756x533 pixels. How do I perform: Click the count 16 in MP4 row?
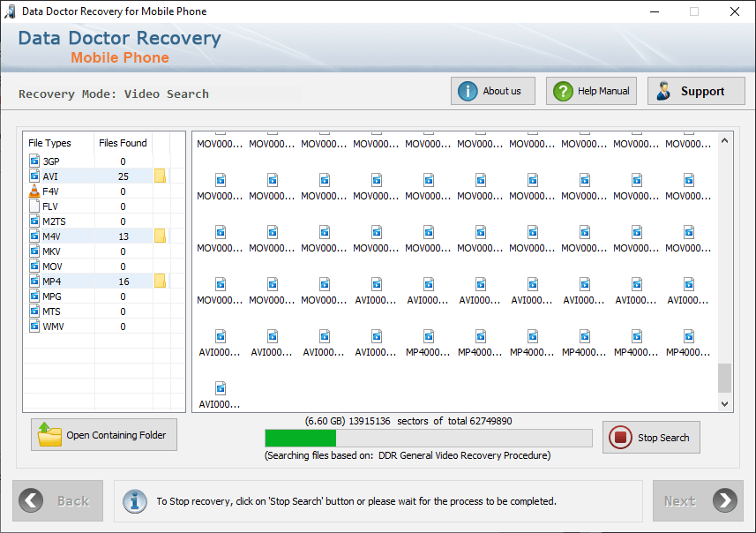[x=124, y=282]
